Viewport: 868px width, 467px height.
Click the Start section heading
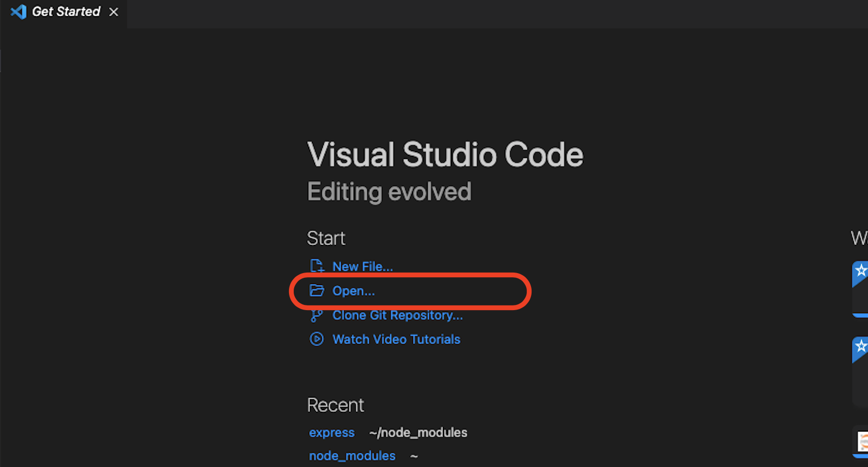(x=326, y=238)
